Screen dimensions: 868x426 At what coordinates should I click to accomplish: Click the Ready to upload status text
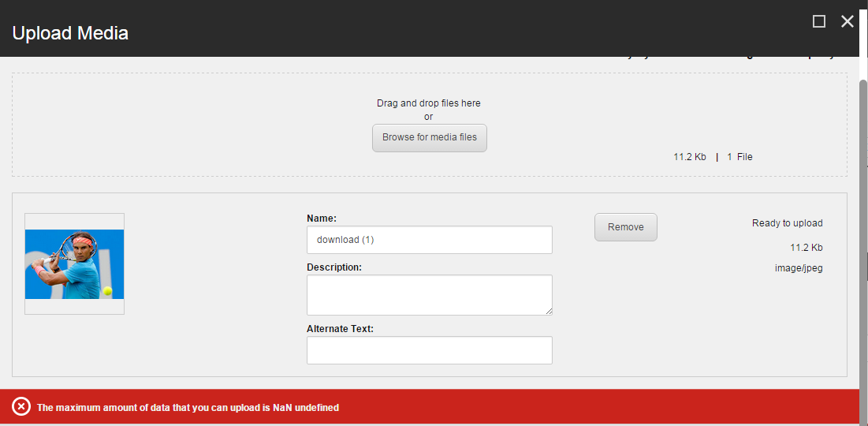787,223
